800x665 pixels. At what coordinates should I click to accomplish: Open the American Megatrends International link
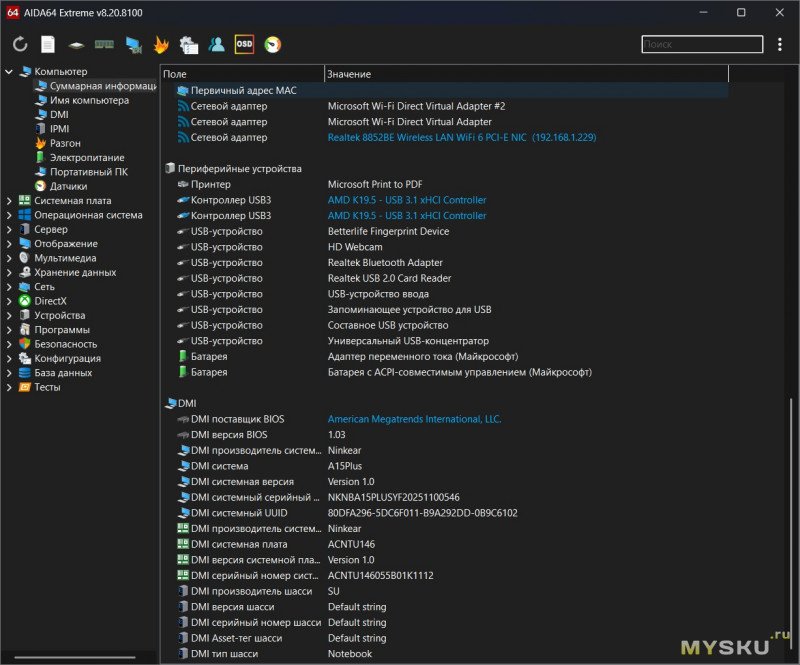[x=414, y=419]
